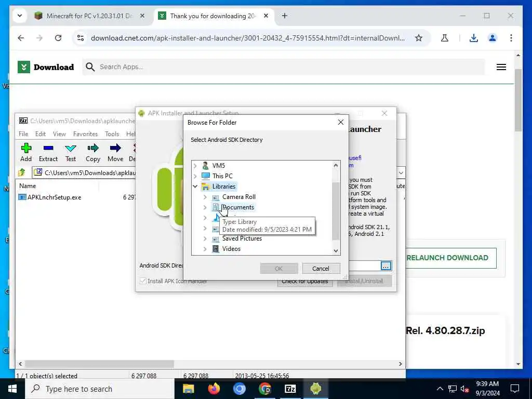Open the CNET hamburger menu

501,67
